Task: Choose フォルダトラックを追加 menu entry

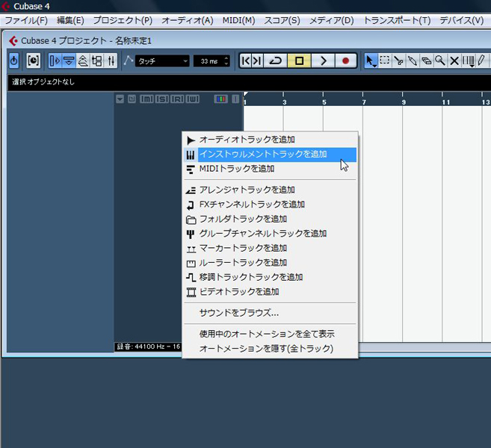Action: (x=271, y=219)
